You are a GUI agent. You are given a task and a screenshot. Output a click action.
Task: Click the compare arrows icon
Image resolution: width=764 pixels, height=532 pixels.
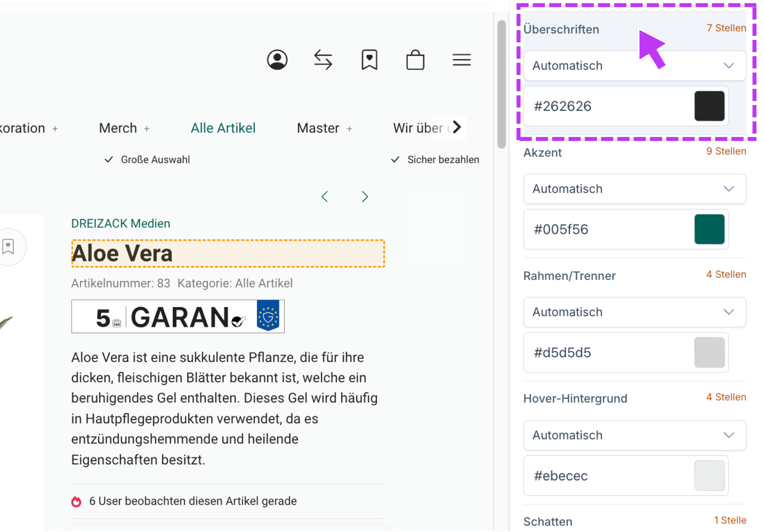(x=323, y=60)
